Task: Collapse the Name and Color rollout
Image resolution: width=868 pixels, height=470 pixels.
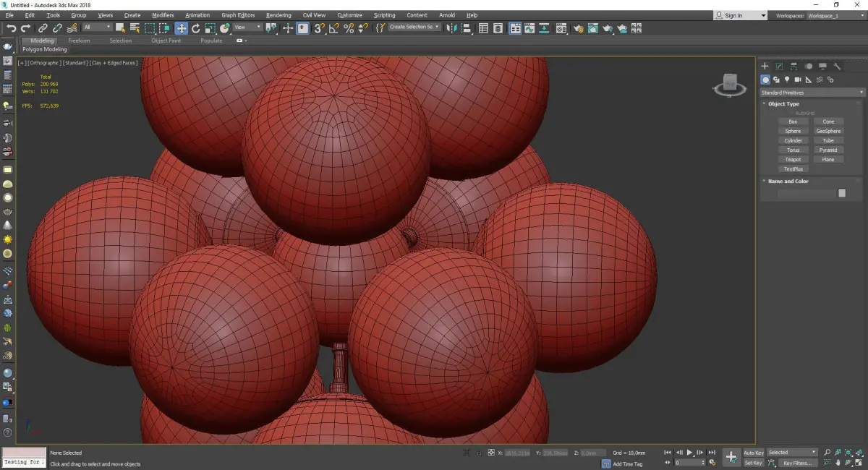Action: pos(788,181)
